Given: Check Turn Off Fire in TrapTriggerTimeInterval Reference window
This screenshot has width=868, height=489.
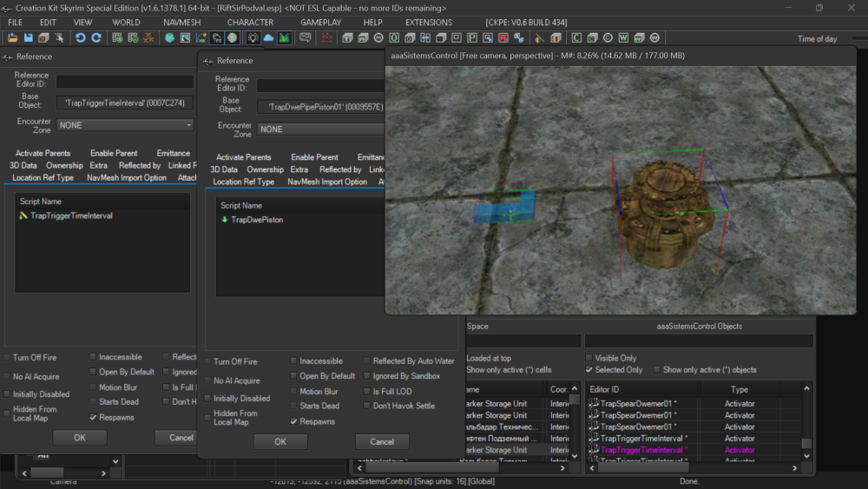Looking at the screenshot, I should coord(7,358).
